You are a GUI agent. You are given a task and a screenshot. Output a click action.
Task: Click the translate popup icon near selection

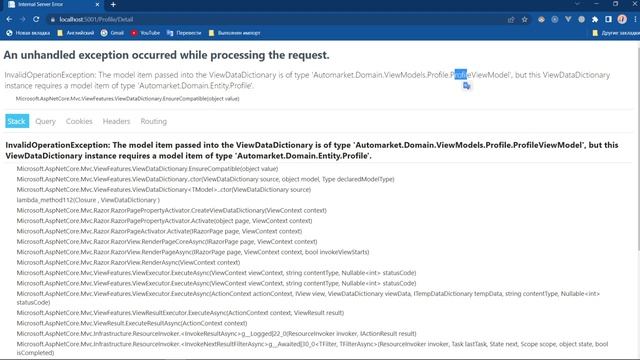467,86
